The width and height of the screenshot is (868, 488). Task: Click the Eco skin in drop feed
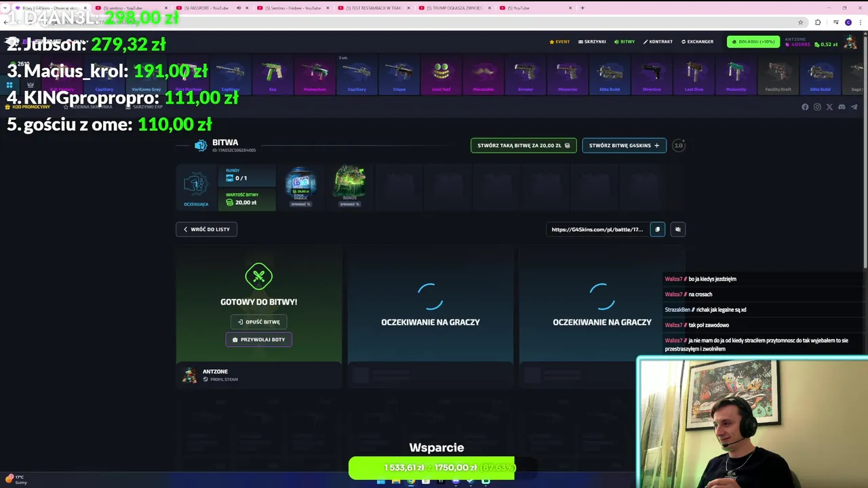pyautogui.click(x=273, y=76)
